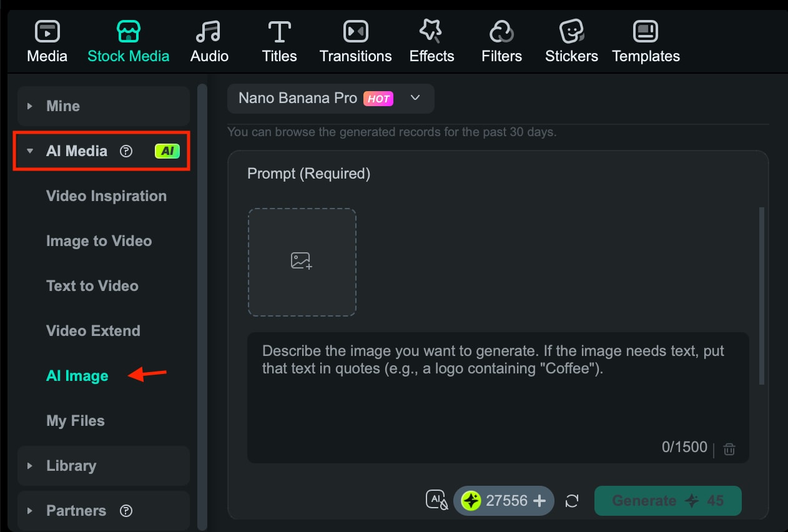The image size is (788, 532).
Task: Select the Stock Media icon
Action: [x=128, y=30]
